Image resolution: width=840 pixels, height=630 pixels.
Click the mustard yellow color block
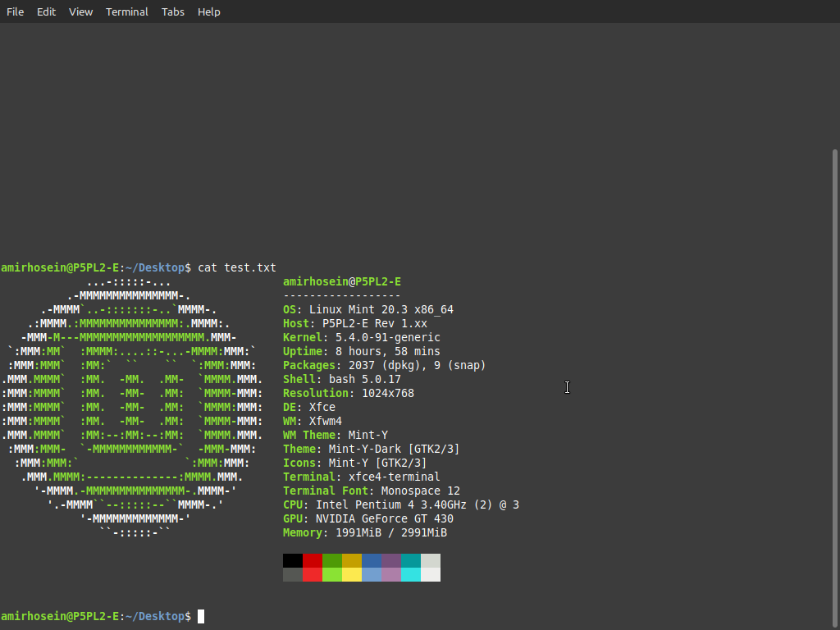[x=352, y=560]
